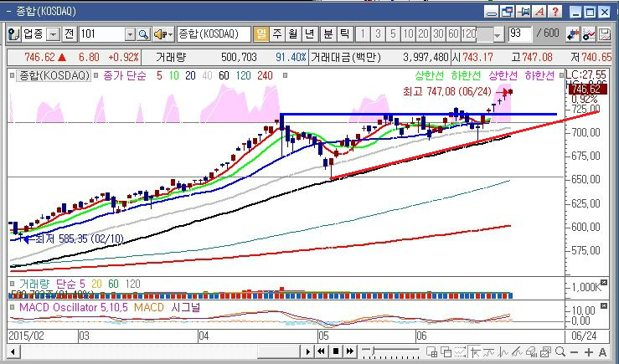Screen dimensions: 619x364
Task: Click the magnifier search icon beside code 101
Action: [x=143, y=34]
